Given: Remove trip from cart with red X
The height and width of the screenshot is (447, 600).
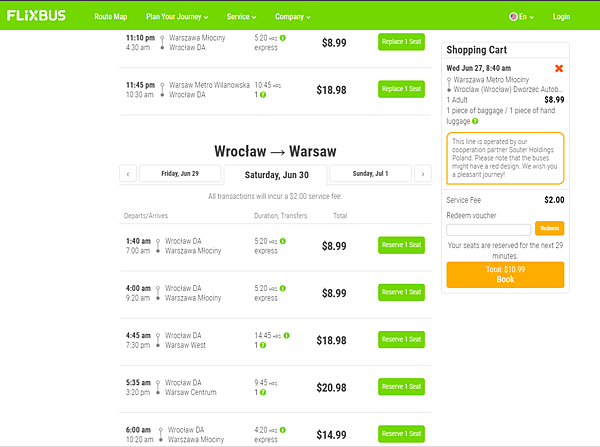Looking at the screenshot, I should coord(559,69).
